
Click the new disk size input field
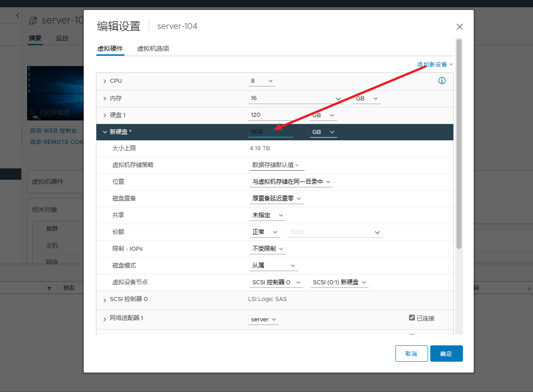(271, 132)
